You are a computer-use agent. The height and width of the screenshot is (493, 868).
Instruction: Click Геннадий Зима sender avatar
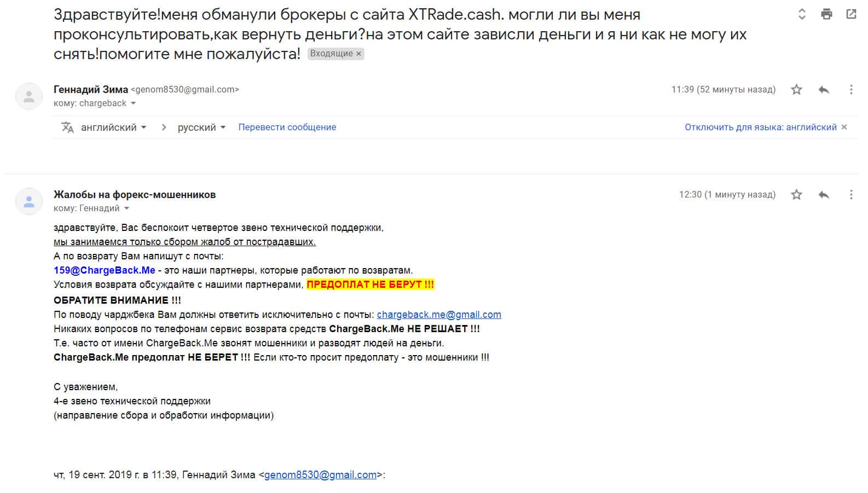coord(29,97)
